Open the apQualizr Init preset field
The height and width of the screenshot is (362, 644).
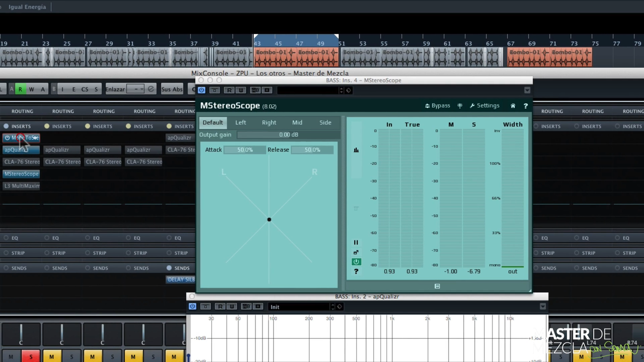[x=299, y=307]
